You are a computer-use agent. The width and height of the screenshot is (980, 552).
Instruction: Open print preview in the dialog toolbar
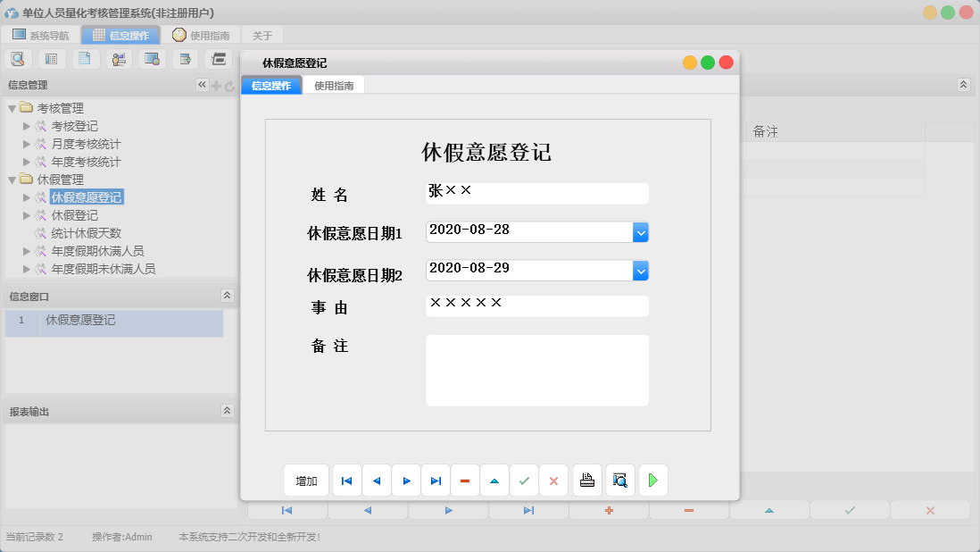[x=619, y=480]
